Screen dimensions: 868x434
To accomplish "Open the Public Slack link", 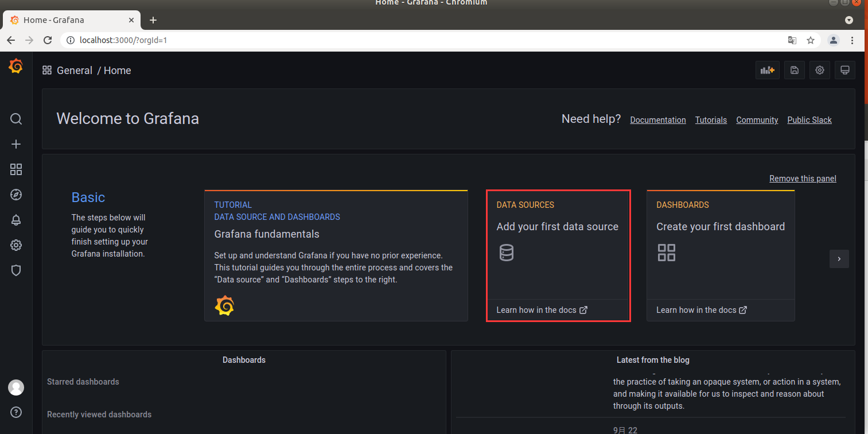I will tap(809, 120).
